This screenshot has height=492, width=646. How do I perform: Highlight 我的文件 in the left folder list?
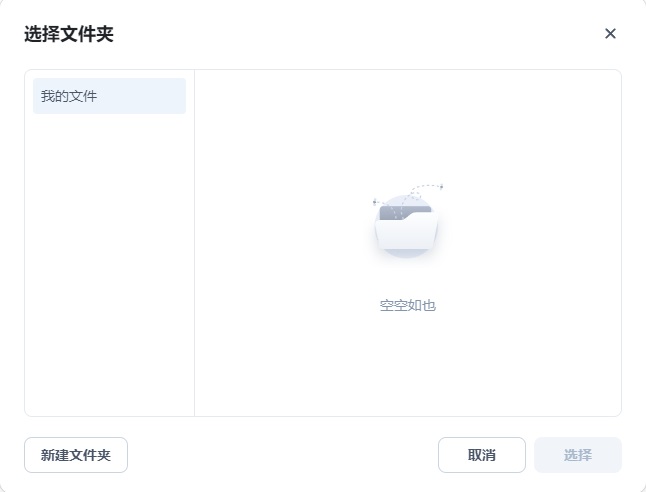pyautogui.click(x=109, y=96)
